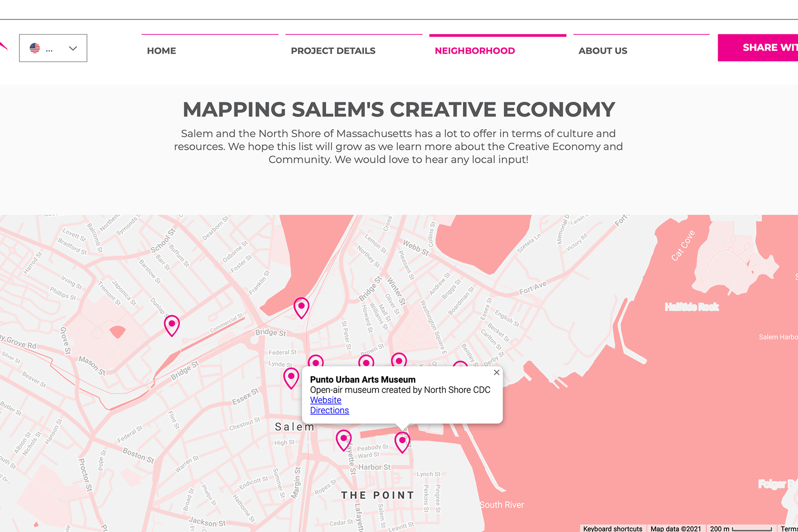Click the 200 m map scale control

(x=741, y=528)
